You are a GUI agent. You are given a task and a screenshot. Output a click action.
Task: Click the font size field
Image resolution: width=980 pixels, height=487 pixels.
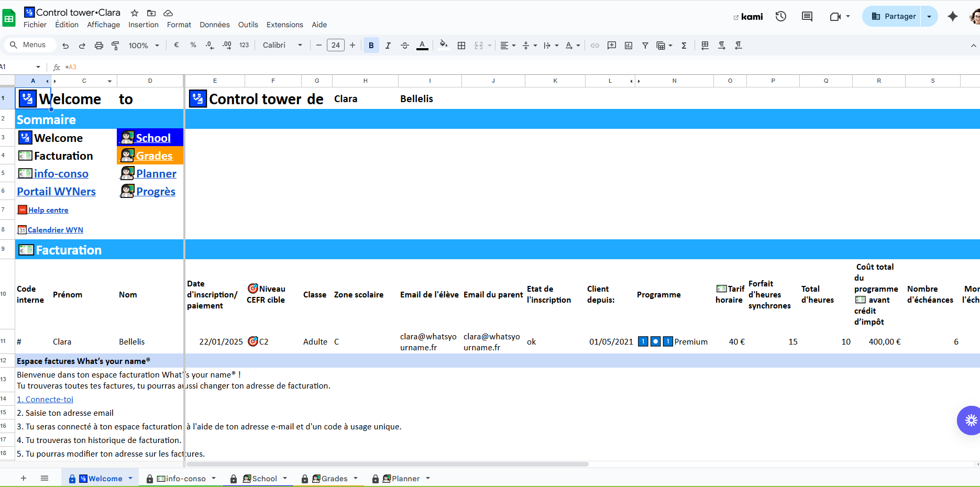coord(336,45)
